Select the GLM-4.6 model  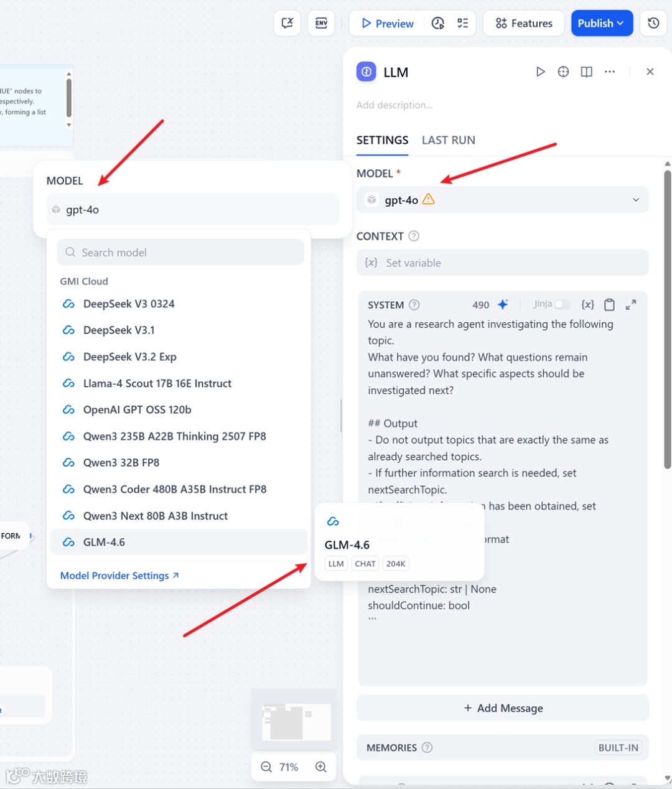[179, 542]
